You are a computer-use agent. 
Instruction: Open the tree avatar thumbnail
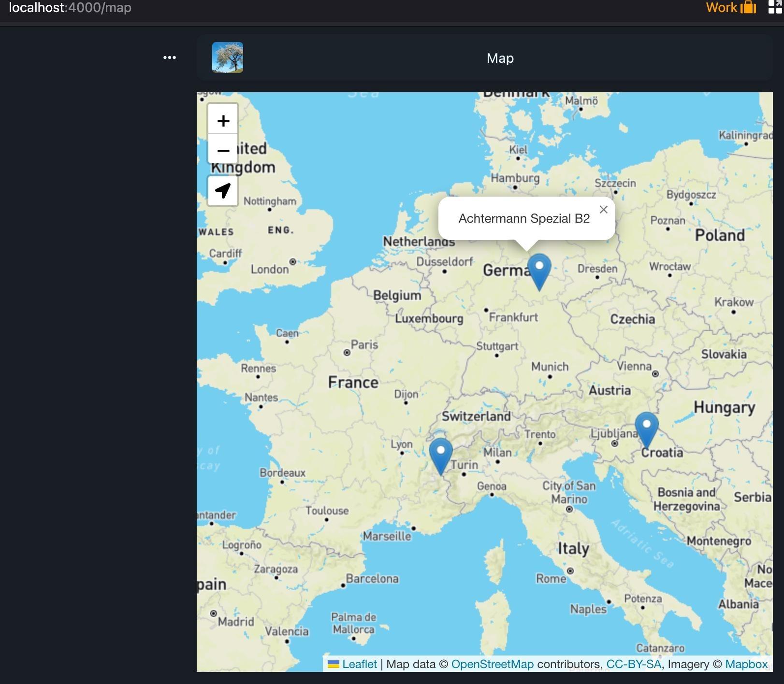228,57
